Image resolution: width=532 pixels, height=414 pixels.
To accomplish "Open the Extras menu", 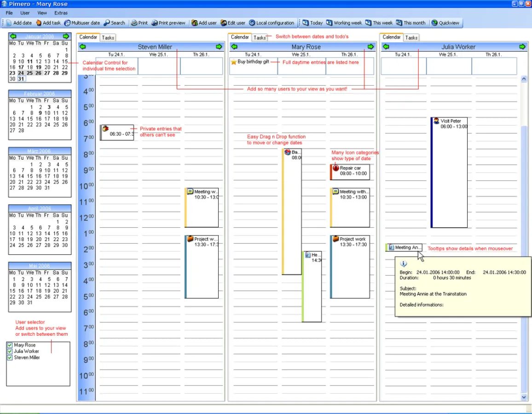I will click(x=61, y=13).
